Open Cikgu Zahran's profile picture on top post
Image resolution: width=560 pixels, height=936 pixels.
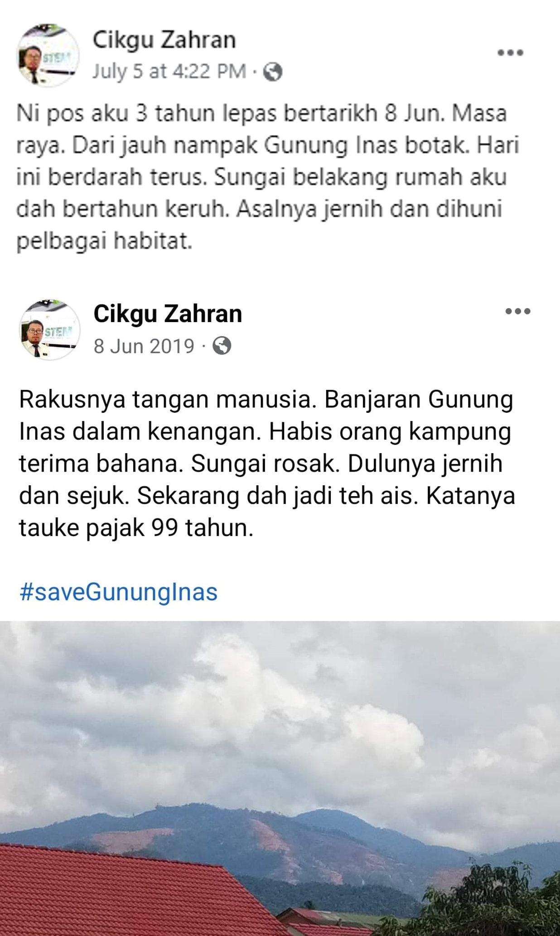pos(48,55)
